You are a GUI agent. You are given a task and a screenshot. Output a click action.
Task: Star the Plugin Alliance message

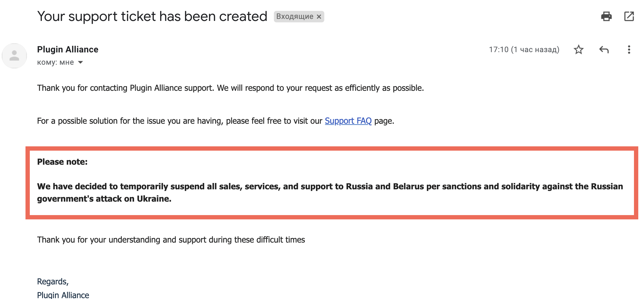pyautogui.click(x=579, y=50)
